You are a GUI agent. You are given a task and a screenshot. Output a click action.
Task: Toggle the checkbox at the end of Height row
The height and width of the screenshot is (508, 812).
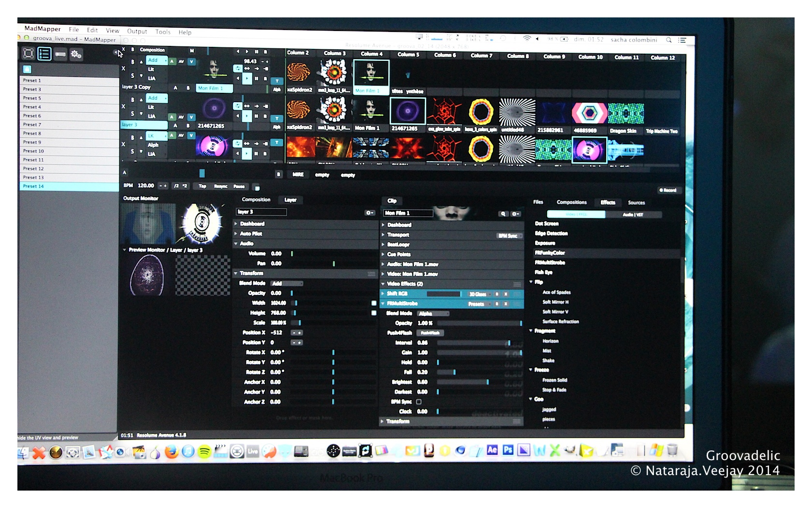point(374,313)
